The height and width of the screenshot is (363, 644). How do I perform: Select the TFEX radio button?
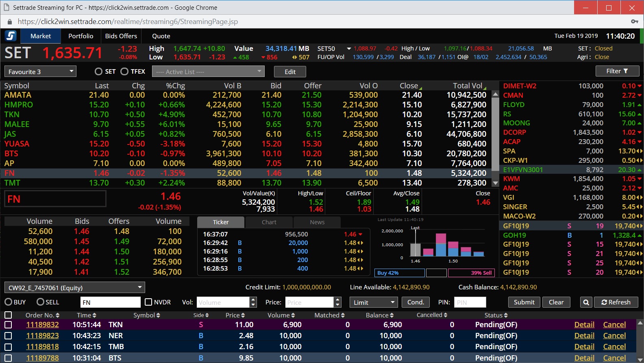(124, 72)
